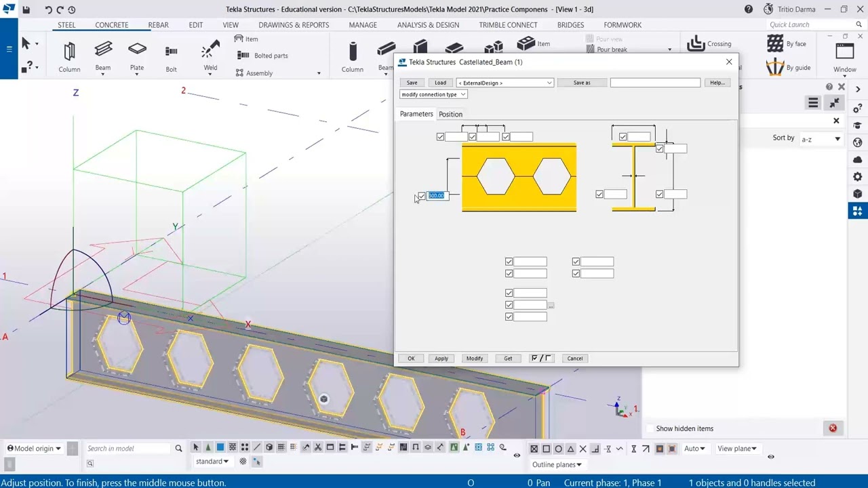Toggle the checkbox beside the field with the ... button

(509, 305)
